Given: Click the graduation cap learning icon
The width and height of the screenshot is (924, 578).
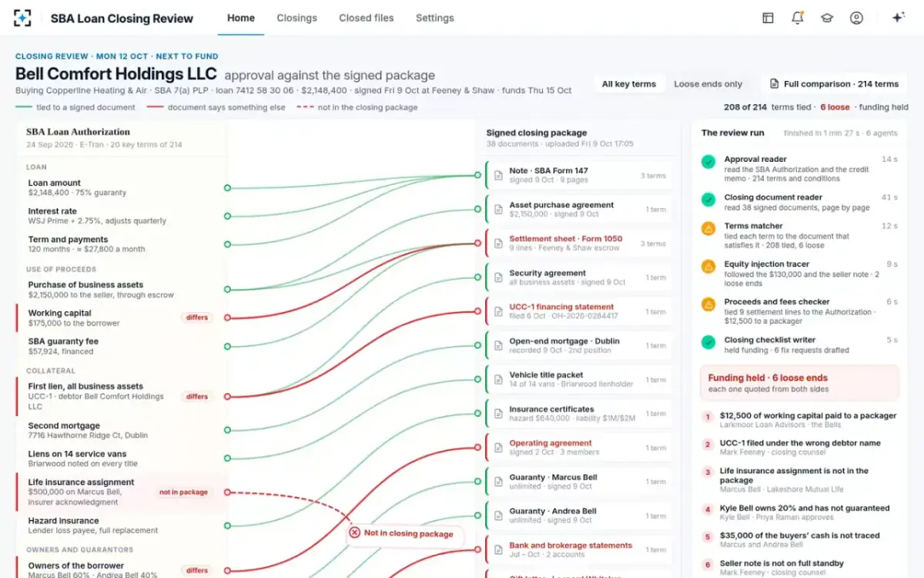Looking at the screenshot, I should click(827, 18).
